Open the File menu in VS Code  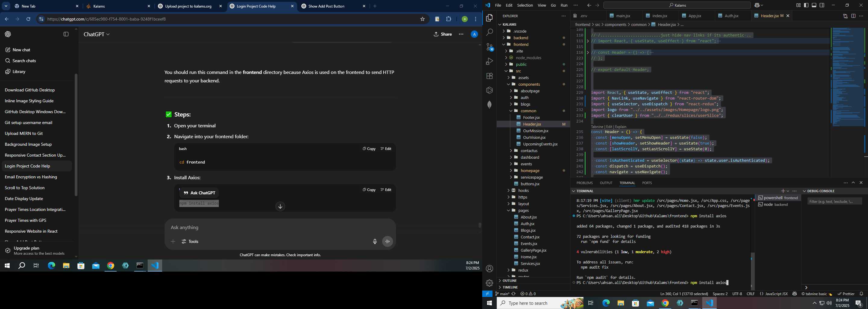click(x=498, y=5)
